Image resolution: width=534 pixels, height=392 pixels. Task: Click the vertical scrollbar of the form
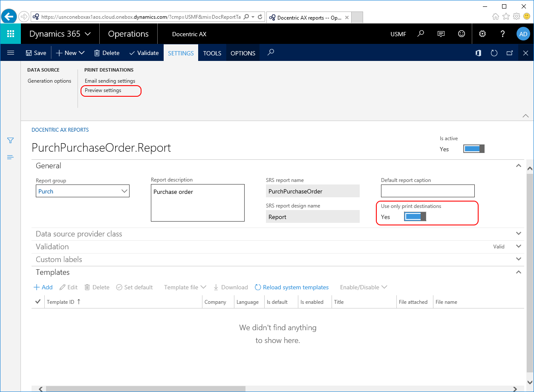[530, 272]
